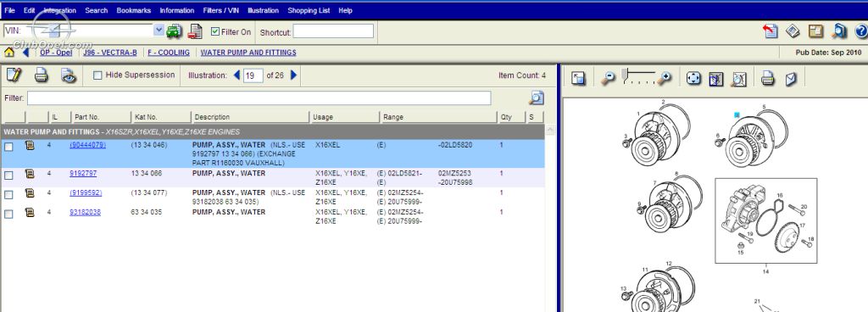The height and width of the screenshot is (312, 868).
Task: Open the Edit menu
Action: pos(30,10)
